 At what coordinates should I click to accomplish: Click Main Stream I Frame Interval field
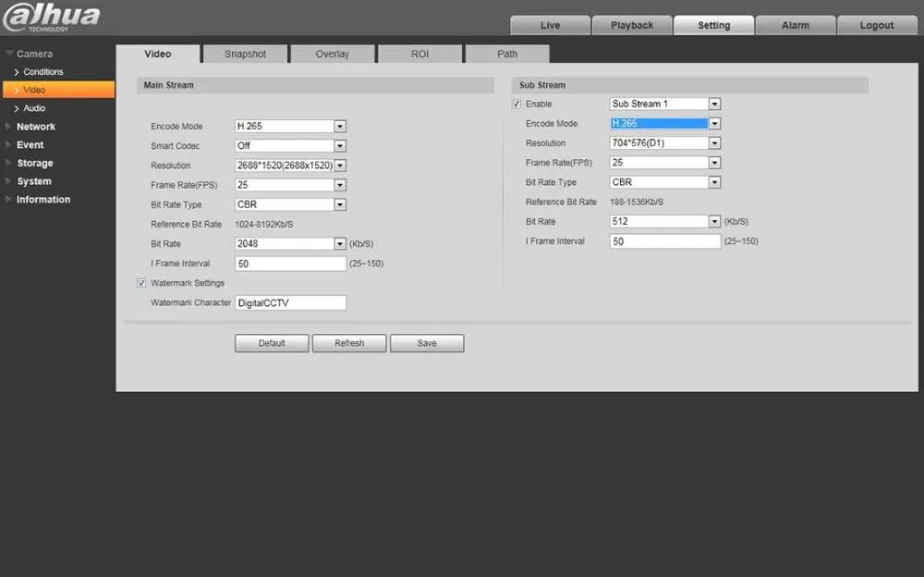click(290, 264)
